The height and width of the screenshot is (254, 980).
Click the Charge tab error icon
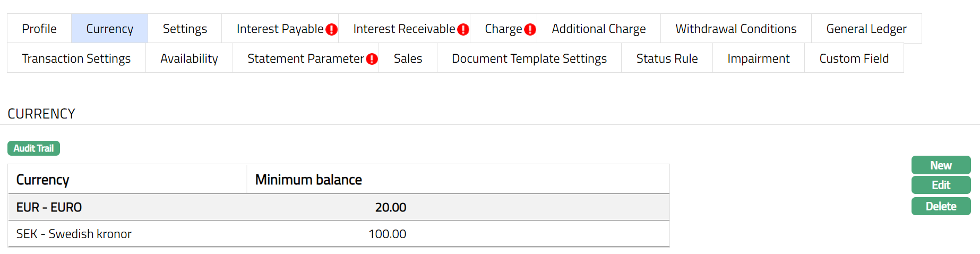click(530, 29)
